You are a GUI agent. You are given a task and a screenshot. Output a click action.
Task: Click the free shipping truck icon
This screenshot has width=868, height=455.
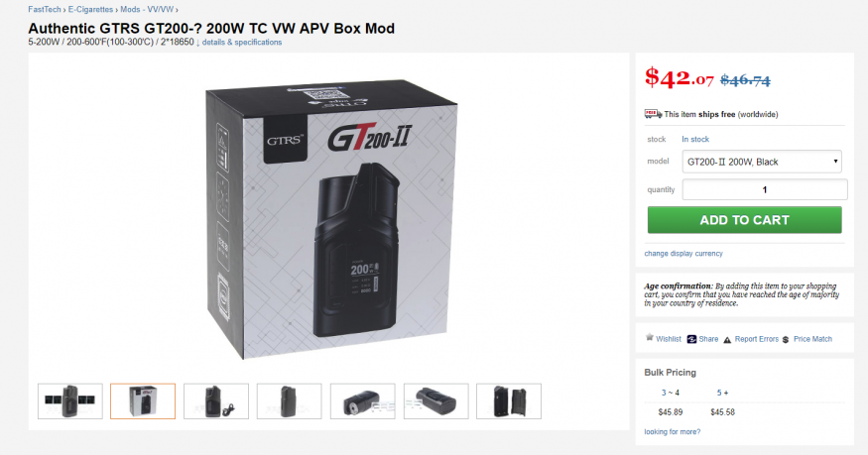point(653,114)
